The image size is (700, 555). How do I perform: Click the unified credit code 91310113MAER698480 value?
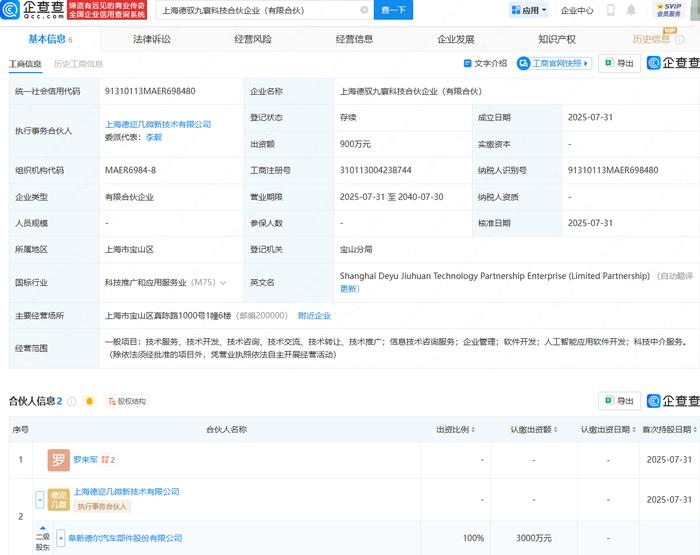[x=150, y=91]
